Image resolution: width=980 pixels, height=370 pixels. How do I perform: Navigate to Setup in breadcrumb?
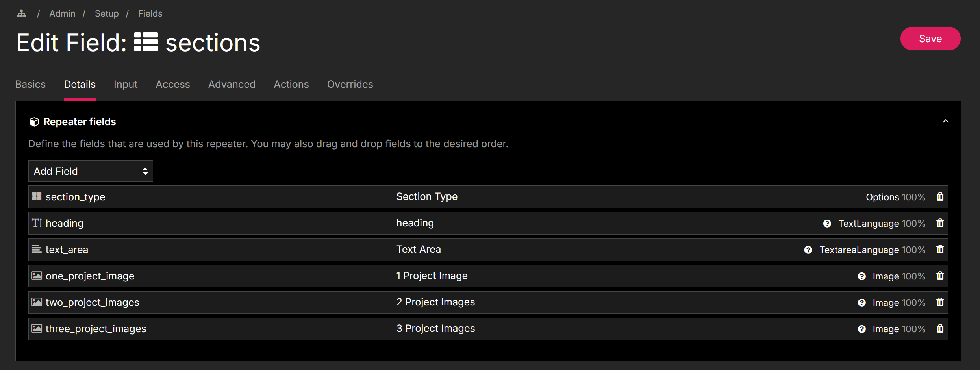[x=106, y=14]
